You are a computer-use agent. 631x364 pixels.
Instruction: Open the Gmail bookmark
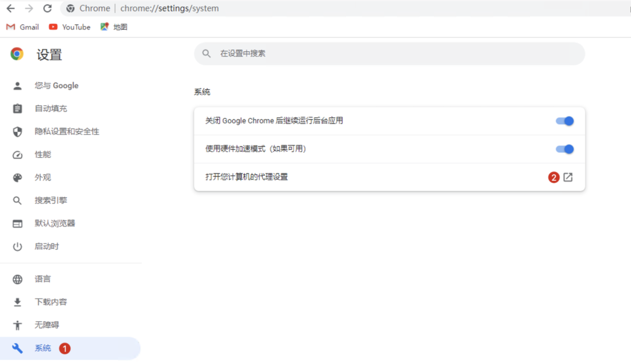(23, 27)
